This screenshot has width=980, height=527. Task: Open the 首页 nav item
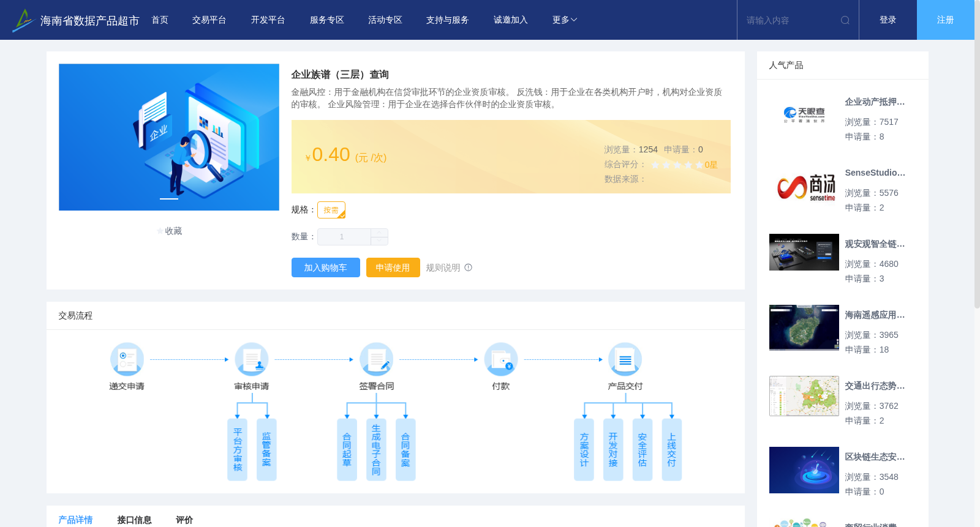tap(160, 20)
